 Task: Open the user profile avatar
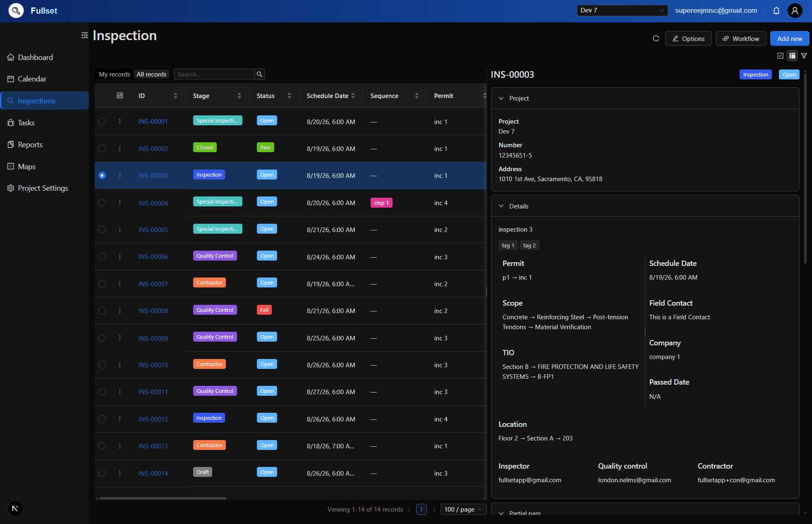point(795,11)
